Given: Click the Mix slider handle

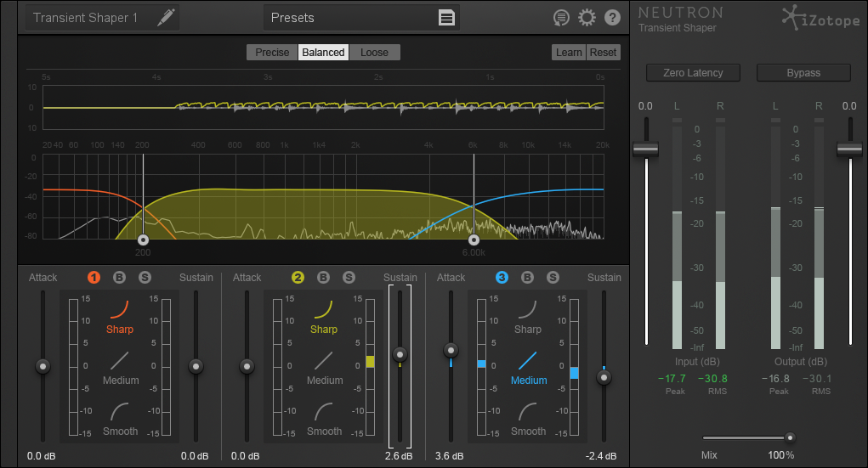Looking at the screenshot, I should (x=790, y=437).
